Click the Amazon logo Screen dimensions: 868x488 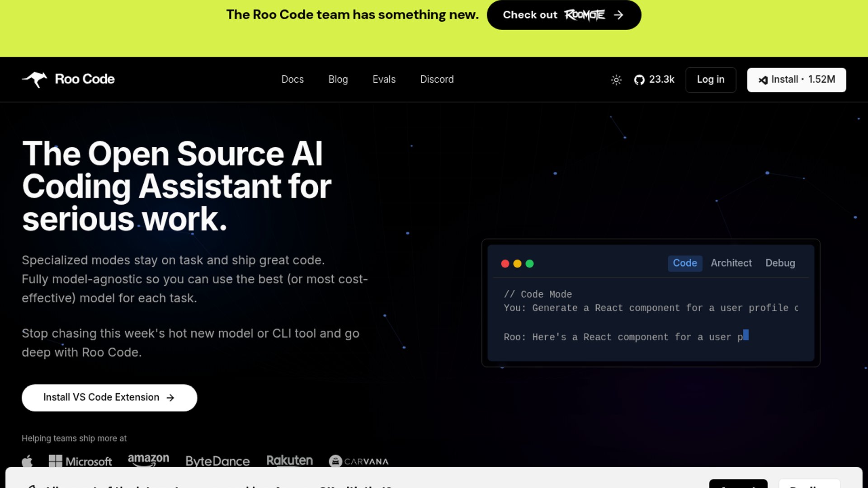(148, 460)
